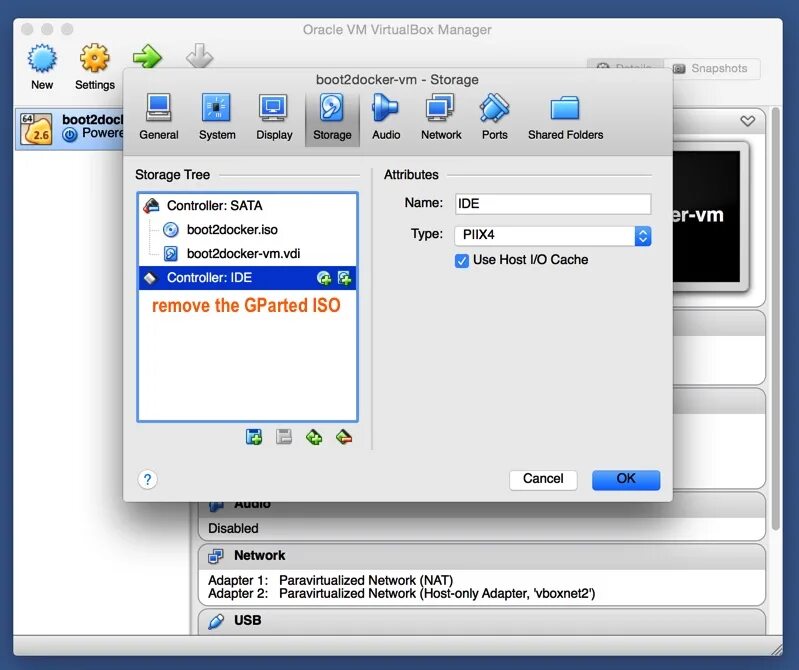Screen dimensions: 799x670
Task: Open the Snapshots view button
Action: tap(712, 68)
